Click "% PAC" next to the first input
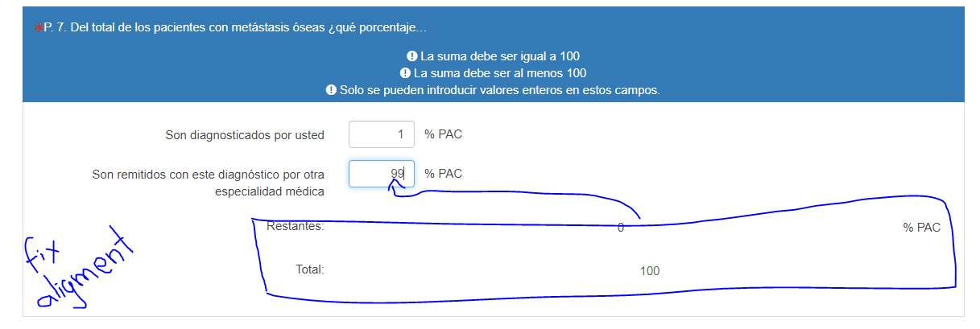 [443, 134]
